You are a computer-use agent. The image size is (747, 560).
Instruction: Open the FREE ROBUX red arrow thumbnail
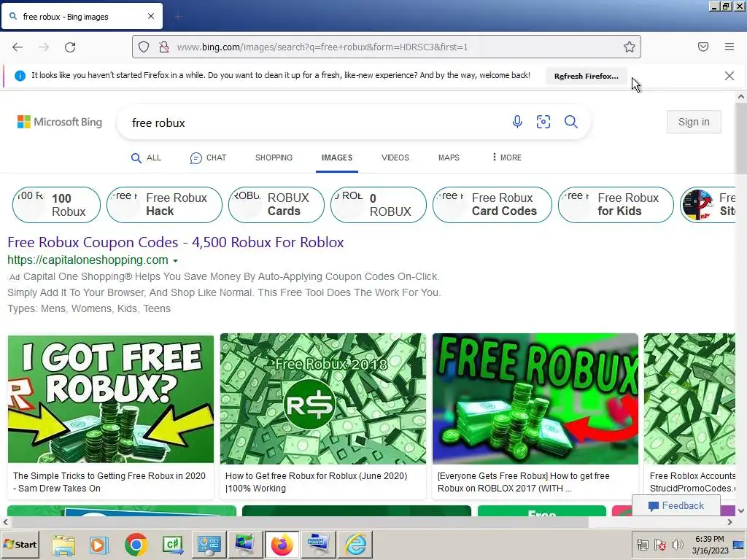pyautogui.click(x=535, y=399)
